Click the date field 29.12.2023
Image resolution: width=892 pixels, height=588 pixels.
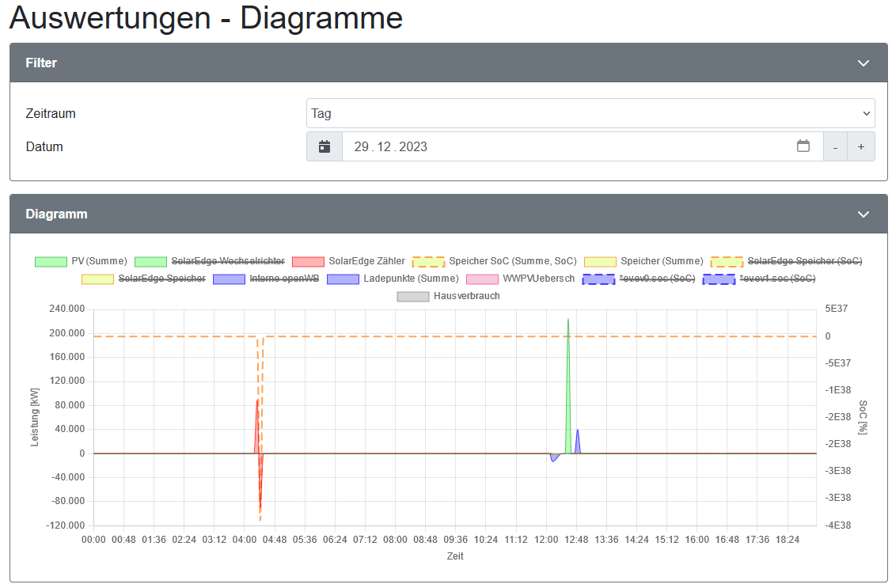tap(391, 146)
